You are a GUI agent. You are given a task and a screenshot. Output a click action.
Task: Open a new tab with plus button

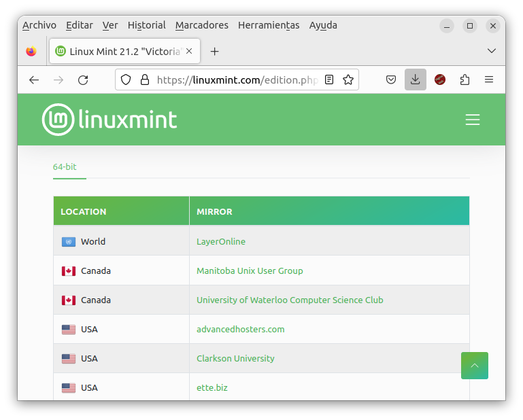point(214,52)
